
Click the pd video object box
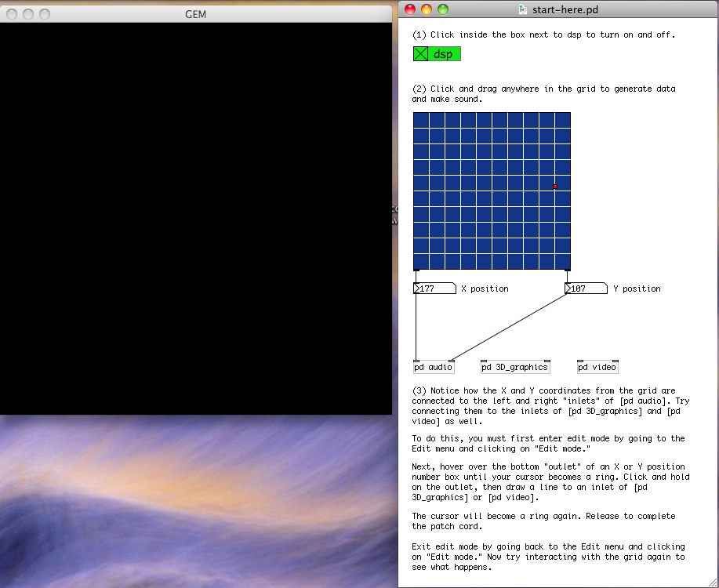[x=597, y=367]
